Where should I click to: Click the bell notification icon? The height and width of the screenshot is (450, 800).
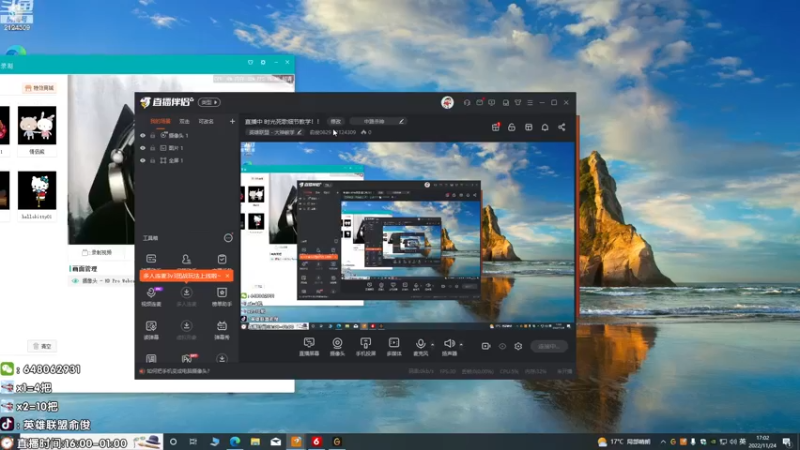545,127
